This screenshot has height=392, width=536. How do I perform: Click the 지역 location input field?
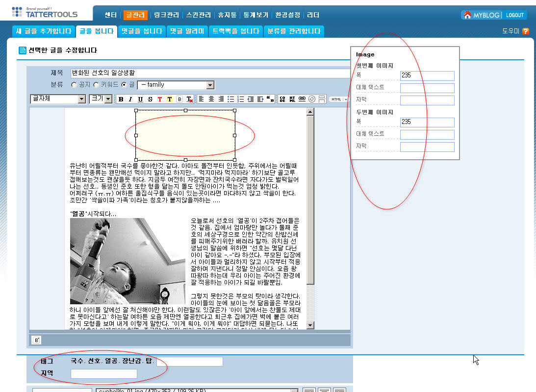point(104,374)
